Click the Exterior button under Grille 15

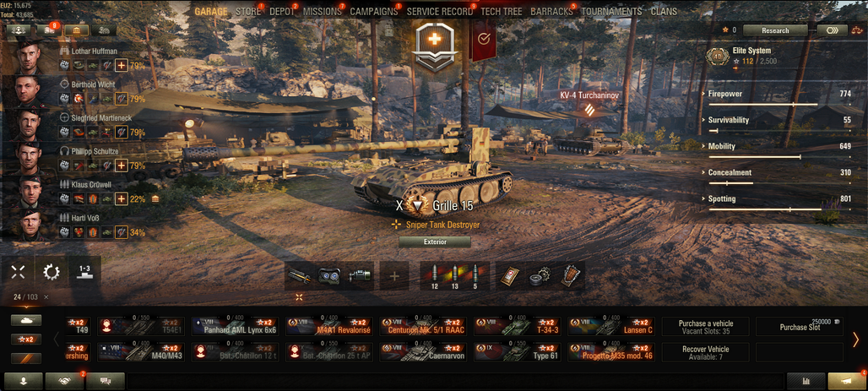(x=435, y=242)
